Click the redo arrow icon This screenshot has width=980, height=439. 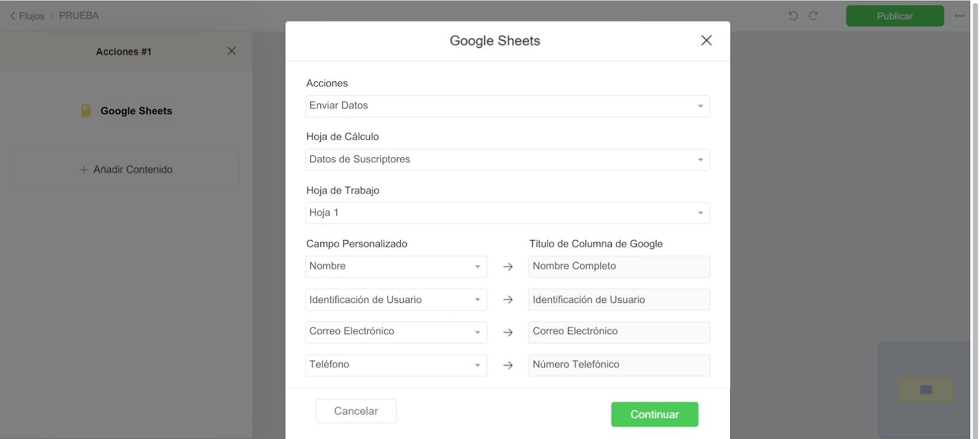tap(813, 16)
